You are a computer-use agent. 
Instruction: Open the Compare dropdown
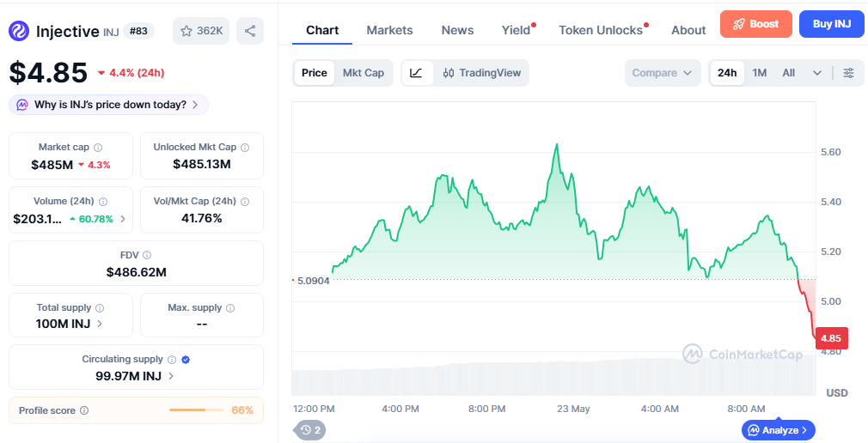662,73
